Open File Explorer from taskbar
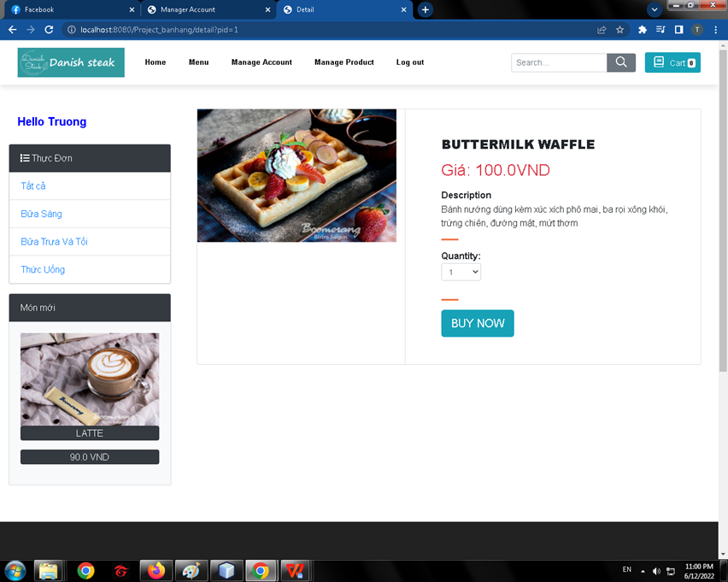 coord(49,570)
